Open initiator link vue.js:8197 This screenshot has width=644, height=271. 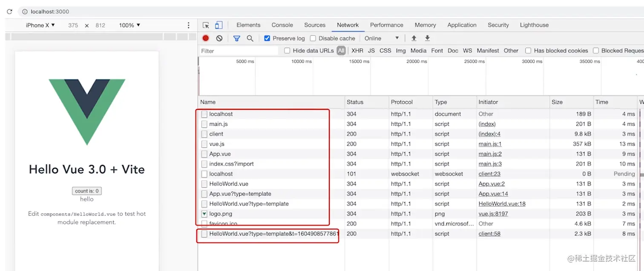493,214
